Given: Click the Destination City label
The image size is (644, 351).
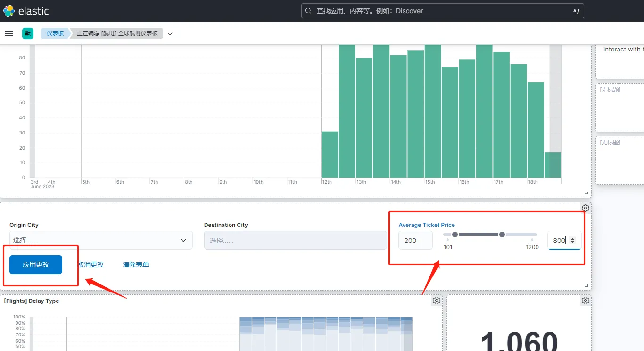Looking at the screenshot, I should 226,225.
